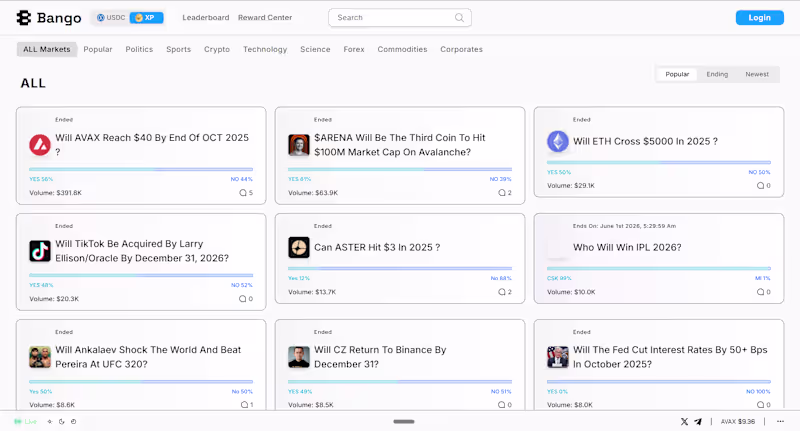Click the $ARENA market odds progress bar
The height and width of the screenshot is (431, 800).
(399, 169)
